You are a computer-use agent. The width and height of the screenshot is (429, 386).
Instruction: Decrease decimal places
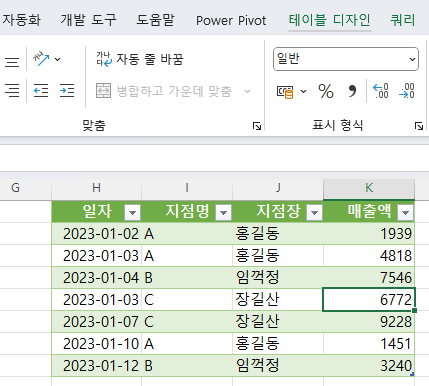click(406, 91)
